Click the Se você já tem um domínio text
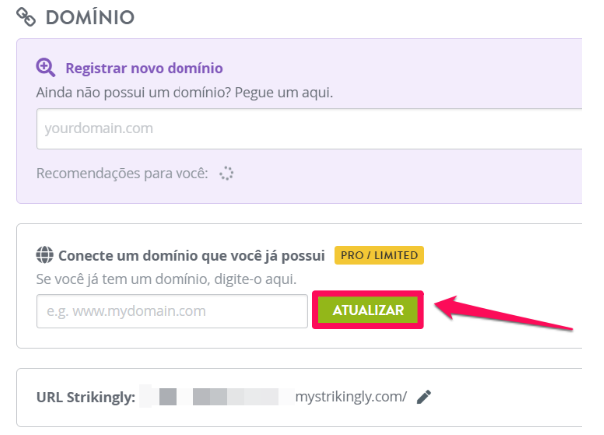The width and height of the screenshot is (604, 435). pyautogui.click(x=166, y=279)
